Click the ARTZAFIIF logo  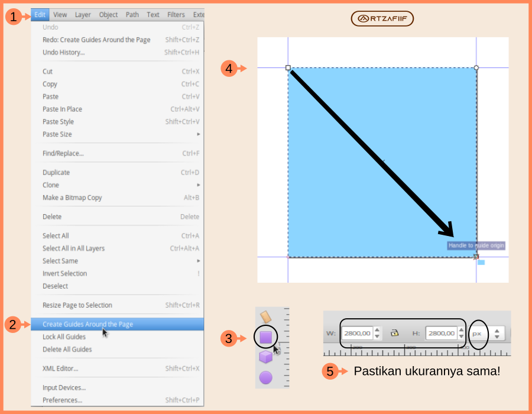(x=382, y=18)
